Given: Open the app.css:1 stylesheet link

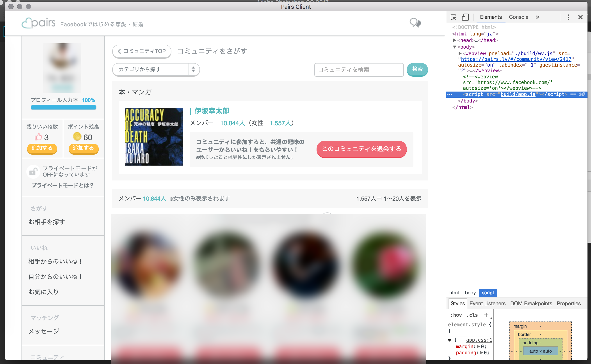Looking at the screenshot, I should tap(479, 340).
